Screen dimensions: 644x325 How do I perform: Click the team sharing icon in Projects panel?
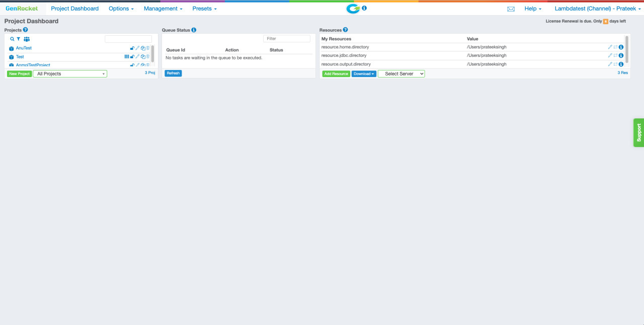click(26, 39)
